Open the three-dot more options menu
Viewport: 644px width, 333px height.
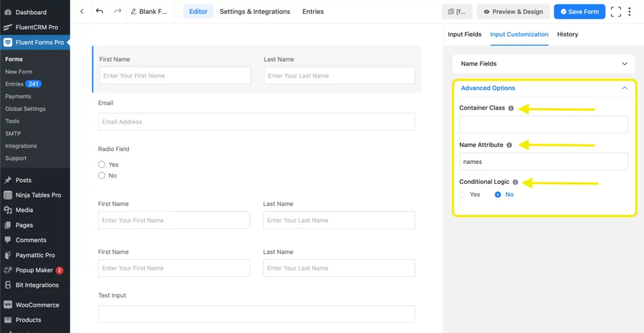pos(629,11)
